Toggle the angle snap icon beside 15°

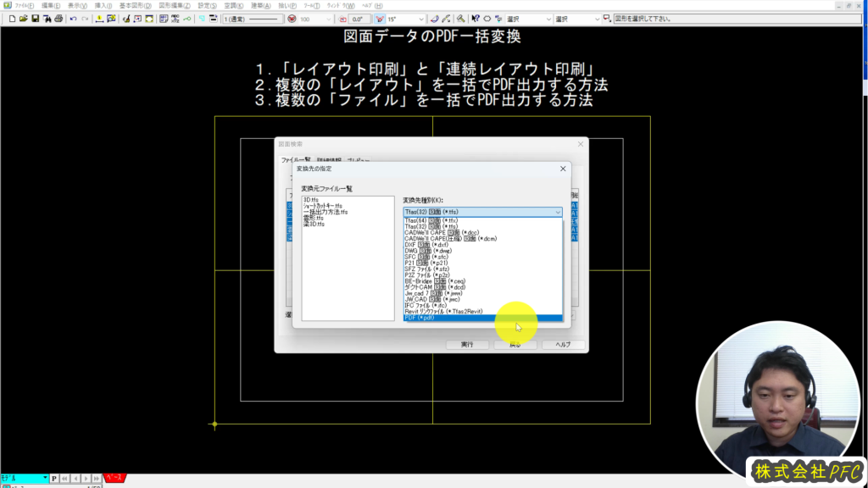coord(380,19)
